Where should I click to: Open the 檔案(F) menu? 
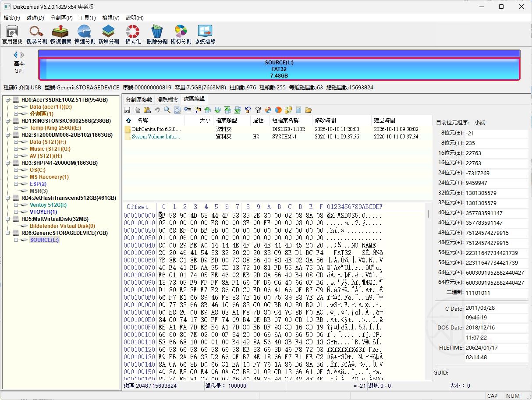pos(12,18)
